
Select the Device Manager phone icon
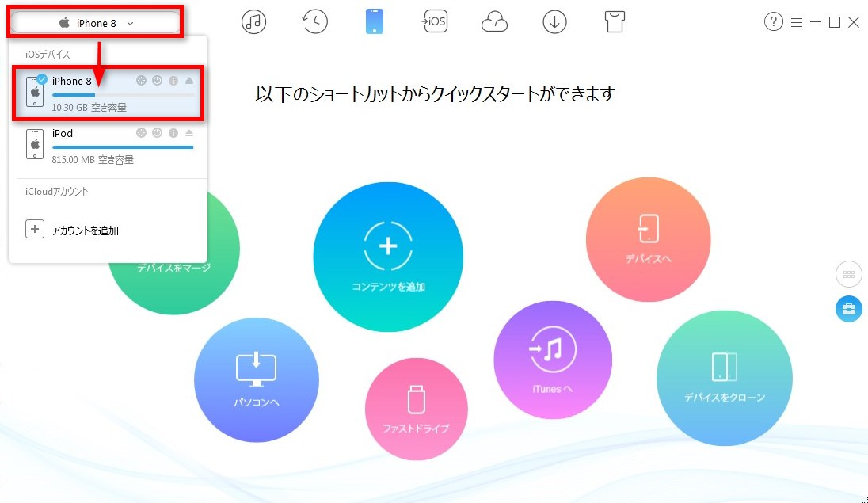[375, 22]
